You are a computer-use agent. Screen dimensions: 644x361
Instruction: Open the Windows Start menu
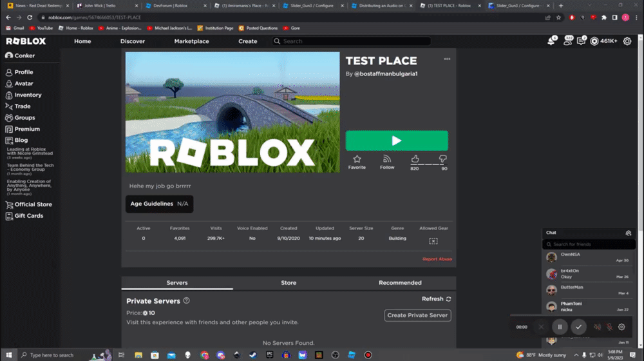8,355
